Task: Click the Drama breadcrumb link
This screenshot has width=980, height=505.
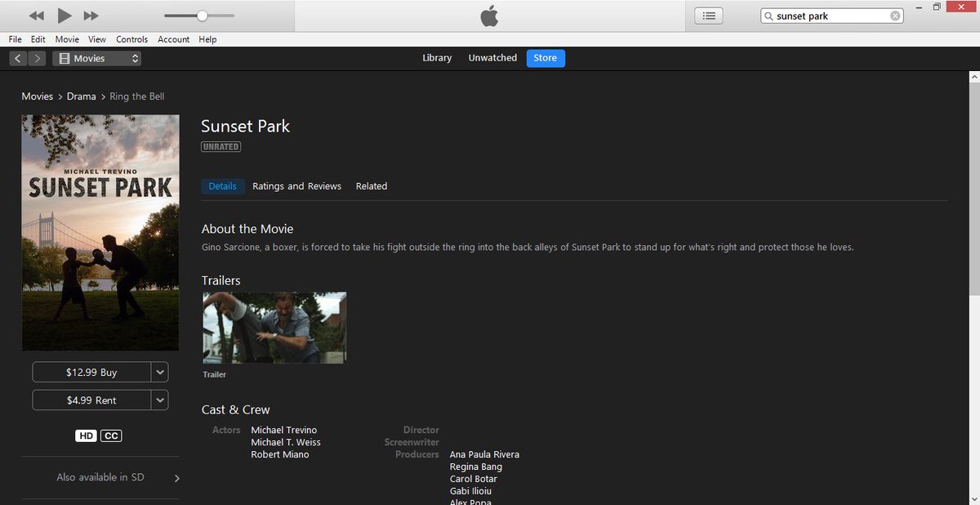Action: pos(82,96)
